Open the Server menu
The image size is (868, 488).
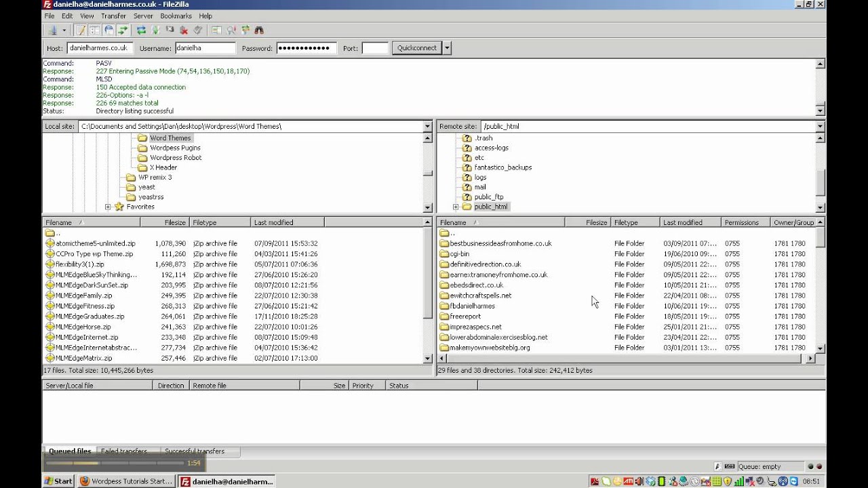pos(143,16)
